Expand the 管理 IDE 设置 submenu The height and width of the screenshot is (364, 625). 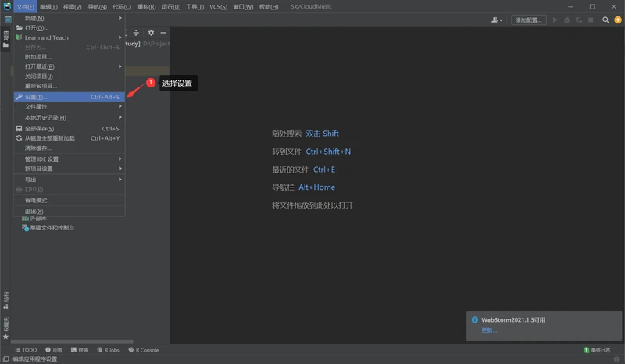pos(70,159)
